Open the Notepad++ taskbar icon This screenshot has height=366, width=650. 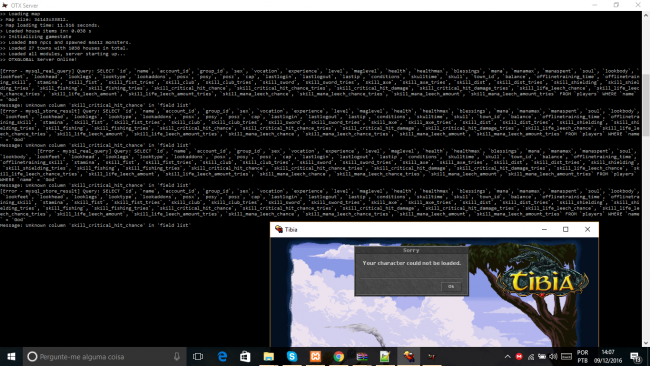pos(385,356)
